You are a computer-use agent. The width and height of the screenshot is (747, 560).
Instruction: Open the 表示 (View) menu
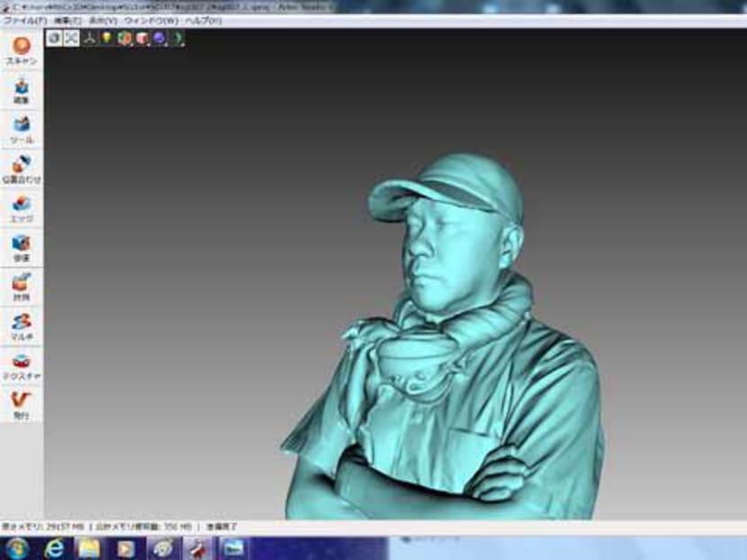click(x=103, y=20)
